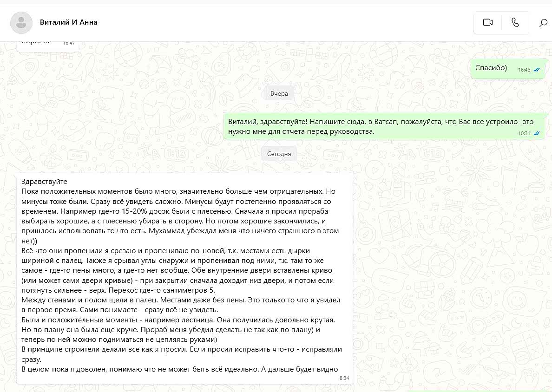Select the "Спасибо)" outgoing message

tap(491, 68)
